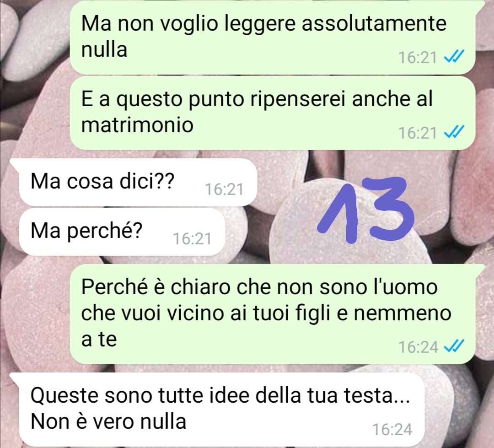The width and height of the screenshot is (494, 448).
Task: Select the 'Perché è chiaro che non sono l'uomo' message
Action: [x=272, y=314]
